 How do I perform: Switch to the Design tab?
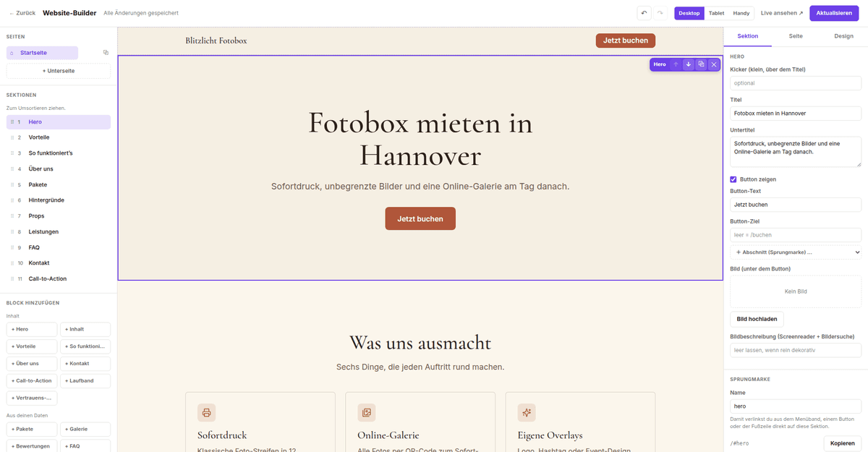point(843,35)
